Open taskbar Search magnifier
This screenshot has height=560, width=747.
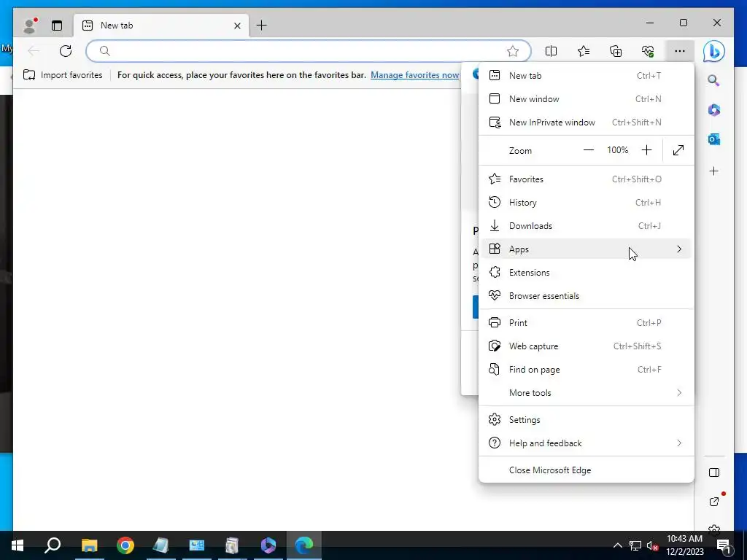tap(53, 545)
